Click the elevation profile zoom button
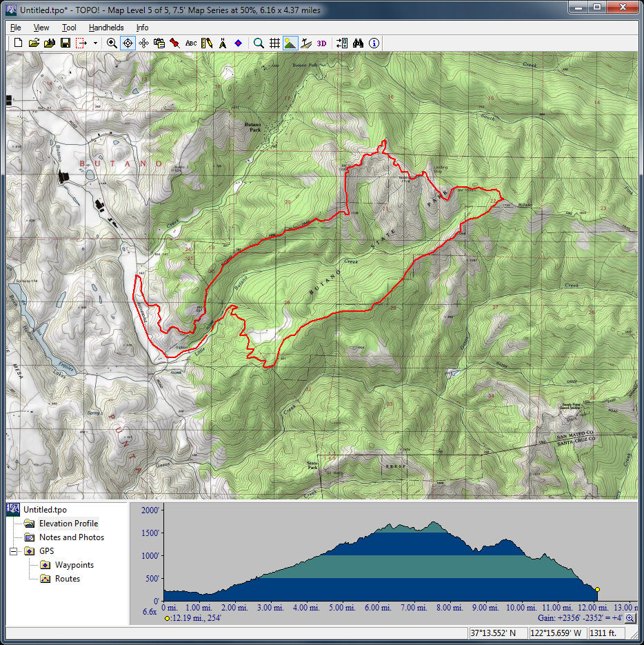644x645 pixels. pos(630,619)
